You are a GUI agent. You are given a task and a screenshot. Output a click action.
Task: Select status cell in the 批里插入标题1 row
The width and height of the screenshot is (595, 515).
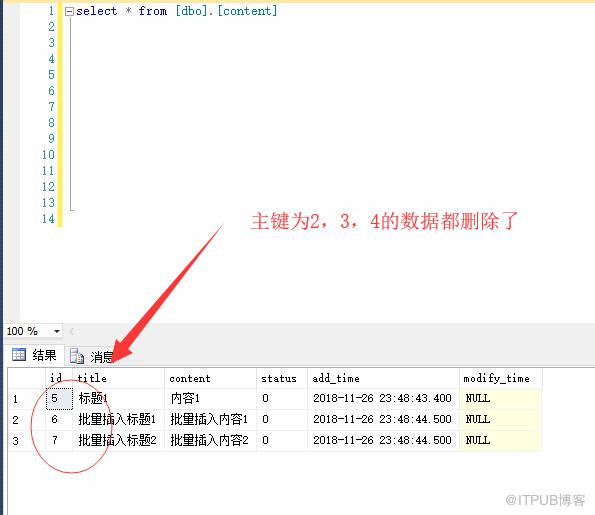point(282,419)
